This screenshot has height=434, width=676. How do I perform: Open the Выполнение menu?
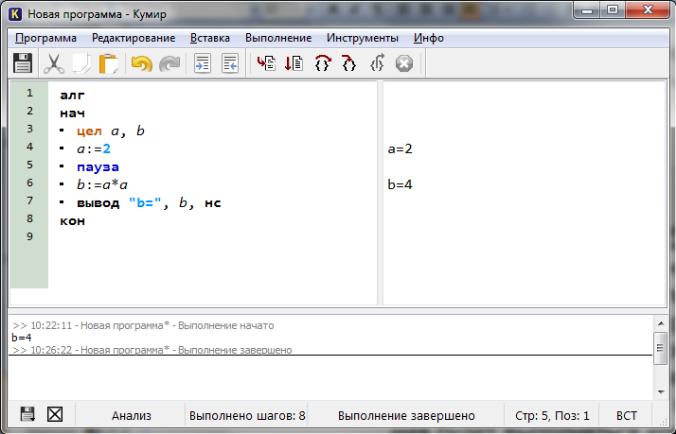(278, 38)
